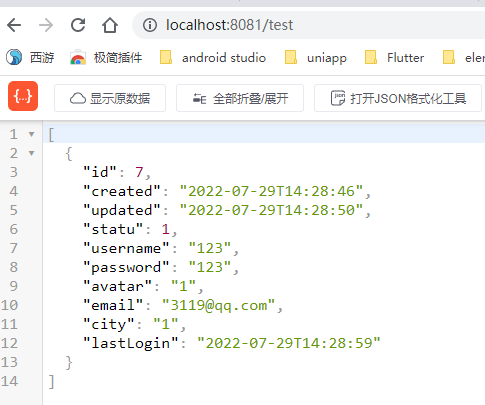Click the orange JSON formatter logo
The height and width of the screenshot is (405, 485).
23,96
